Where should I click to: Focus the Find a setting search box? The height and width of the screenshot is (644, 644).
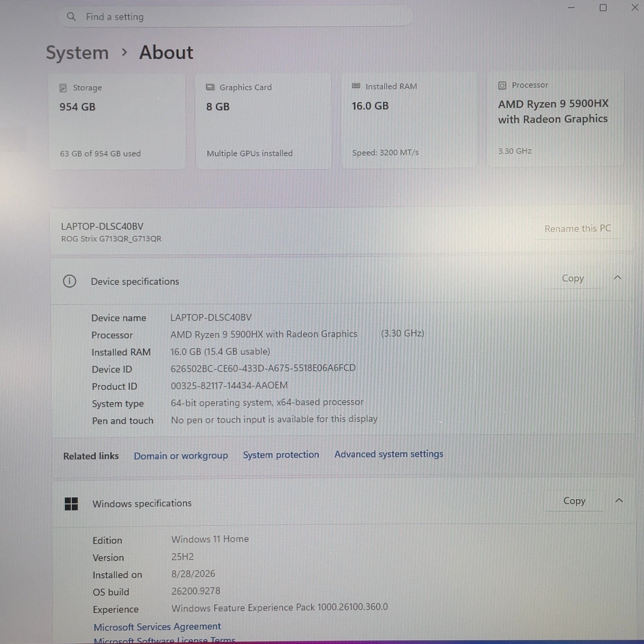[236, 17]
